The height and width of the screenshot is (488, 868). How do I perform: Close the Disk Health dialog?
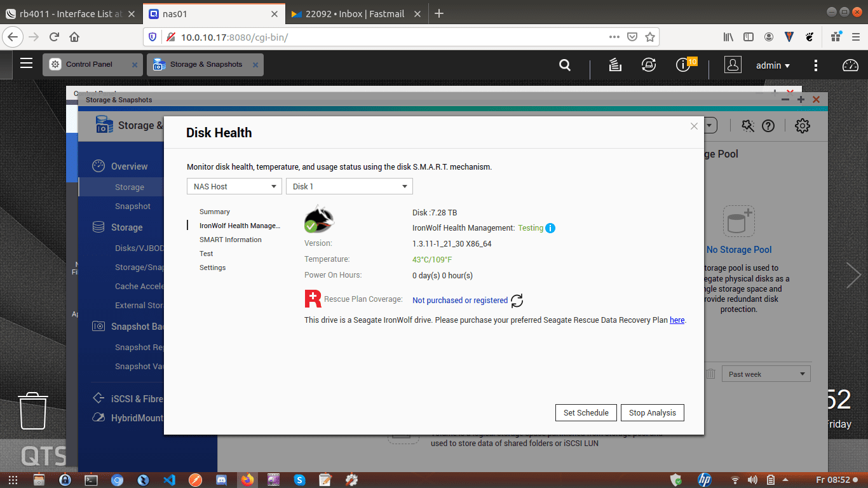[694, 126]
